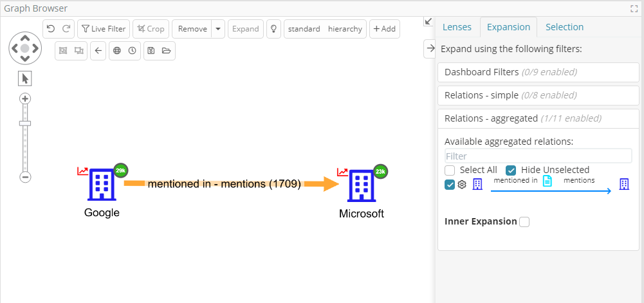Open relation settings gear icon
The width and height of the screenshot is (644, 303).
click(462, 185)
